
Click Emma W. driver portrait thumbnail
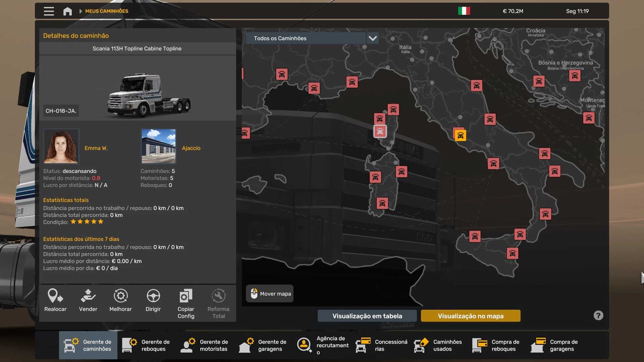(x=61, y=146)
